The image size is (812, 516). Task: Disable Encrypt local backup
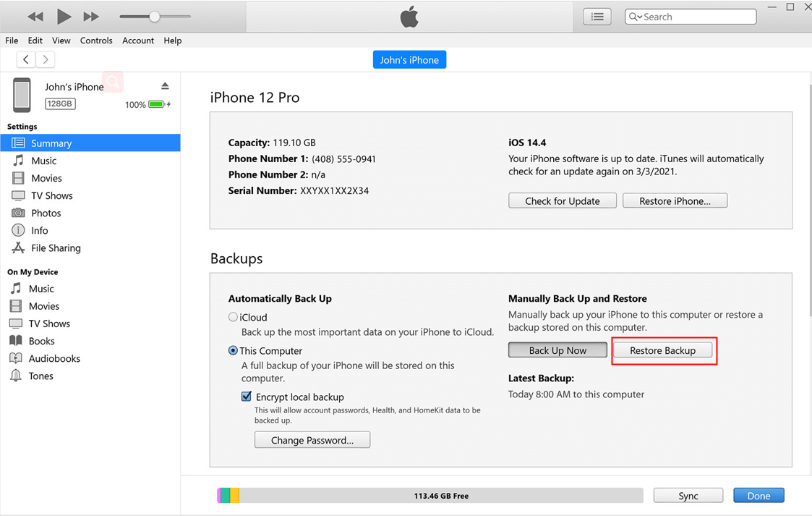(247, 397)
